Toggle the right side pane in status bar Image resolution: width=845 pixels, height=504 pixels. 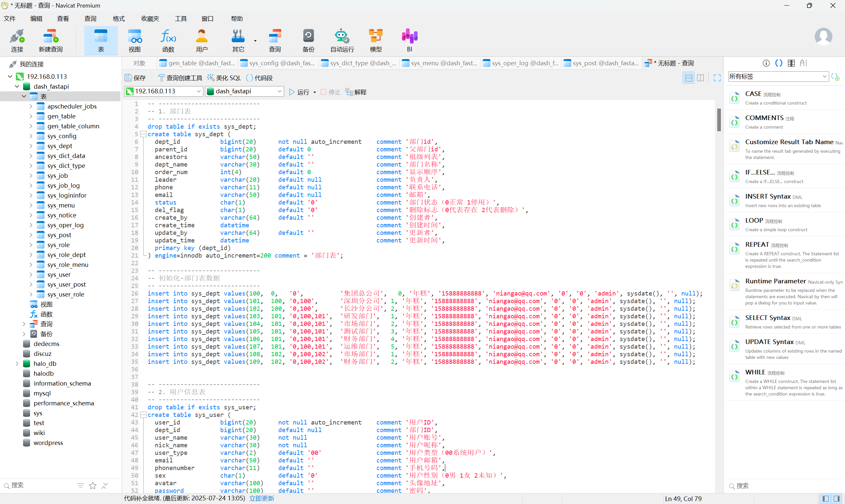pos(836,499)
